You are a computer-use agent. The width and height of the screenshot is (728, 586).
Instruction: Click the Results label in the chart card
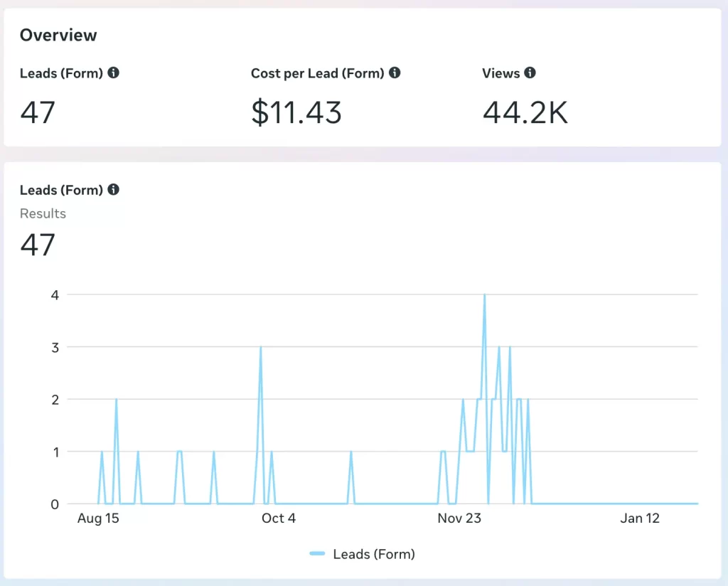pyautogui.click(x=43, y=213)
